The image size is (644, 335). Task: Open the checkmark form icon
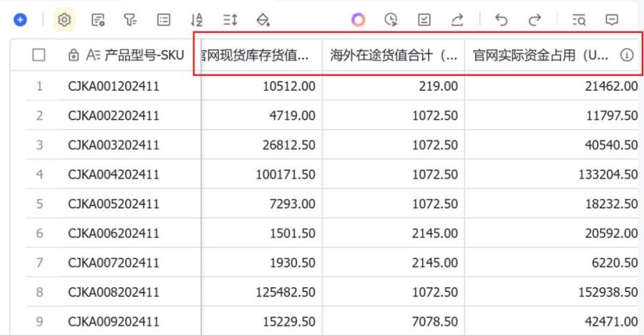click(424, 20)
